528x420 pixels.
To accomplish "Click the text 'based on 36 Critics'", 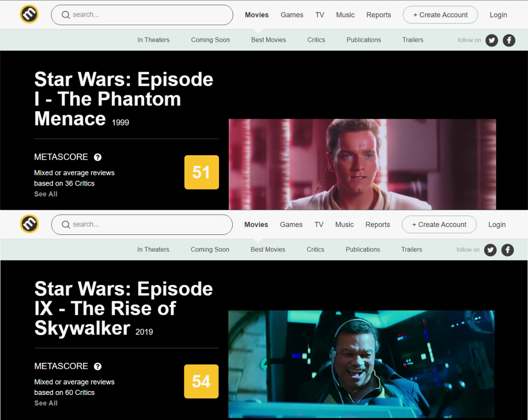I will point(64,183).
